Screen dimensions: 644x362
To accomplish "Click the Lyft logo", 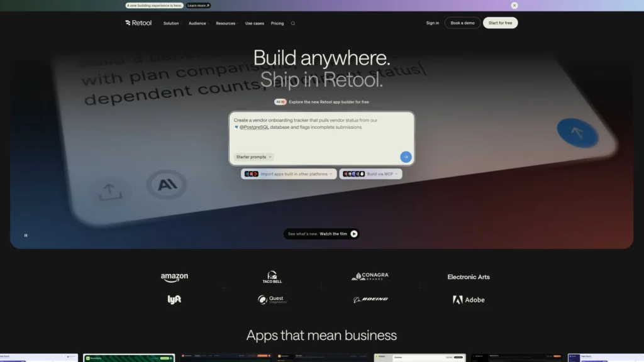I will click(x=174, y=300).
